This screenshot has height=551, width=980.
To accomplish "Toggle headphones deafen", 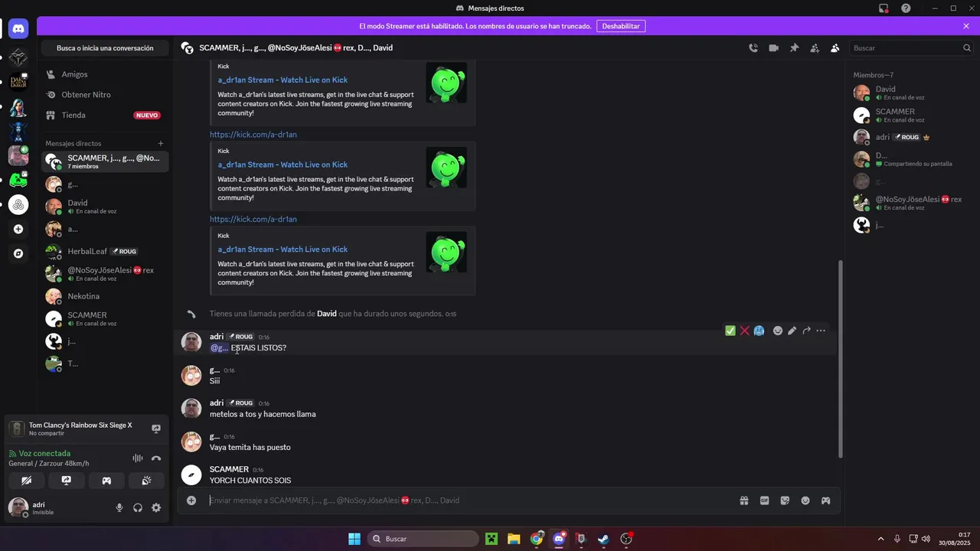I will point(138,507).
